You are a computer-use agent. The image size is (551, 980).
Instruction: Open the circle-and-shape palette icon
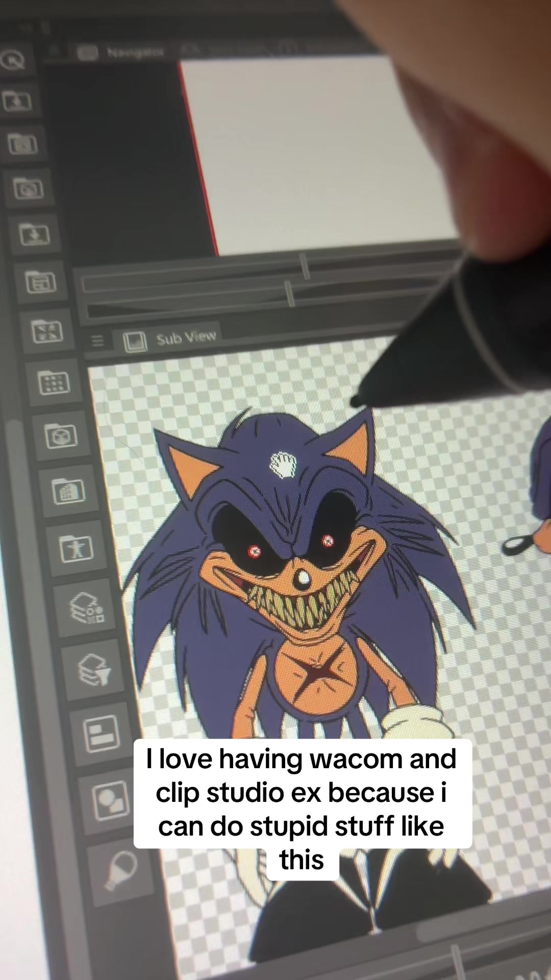(110, 800)
